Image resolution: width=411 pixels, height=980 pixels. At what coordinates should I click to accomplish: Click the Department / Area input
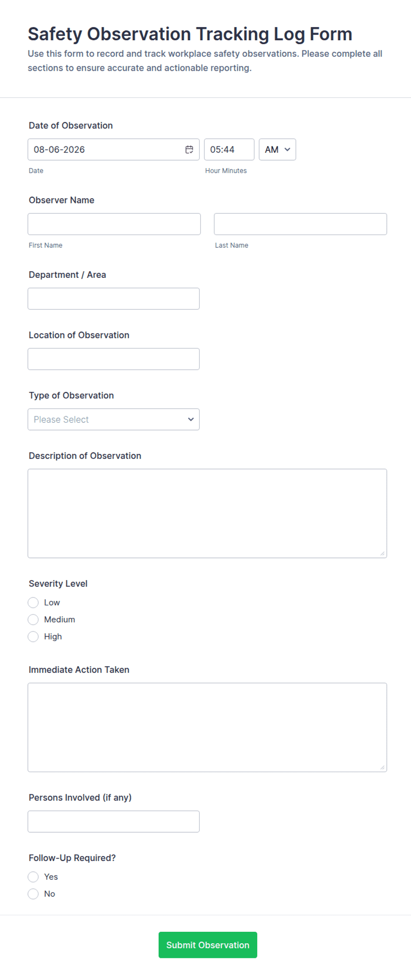click(x=114, y=299)
